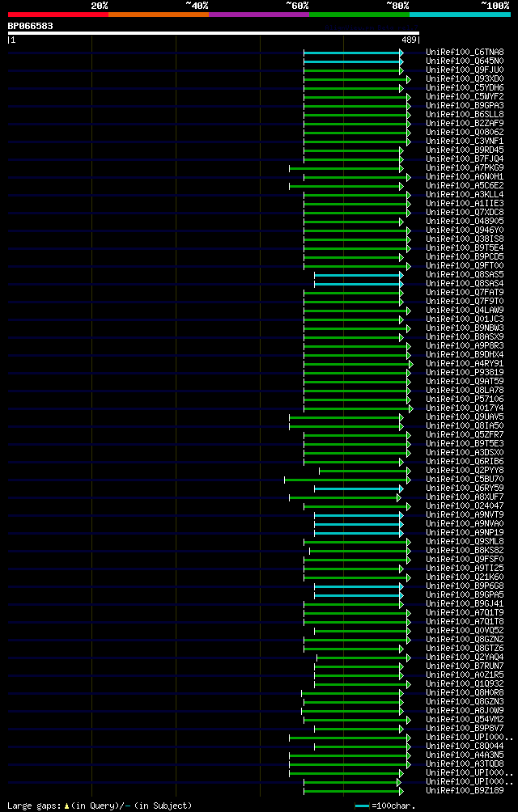Screen dimensions: 518x812
Task: Select label UniRef100_Q08062
Action: 464,132
